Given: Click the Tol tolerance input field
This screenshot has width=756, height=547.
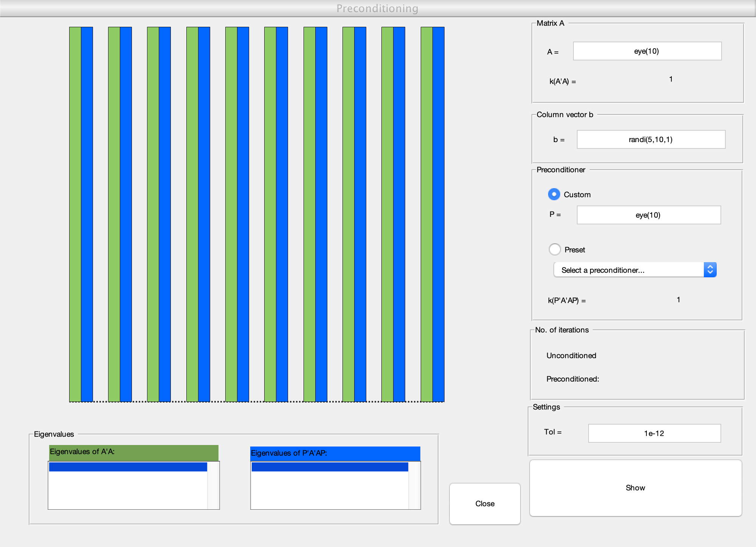Looking at the screenshot, I should pyautogui.click(x=654, y=433).
